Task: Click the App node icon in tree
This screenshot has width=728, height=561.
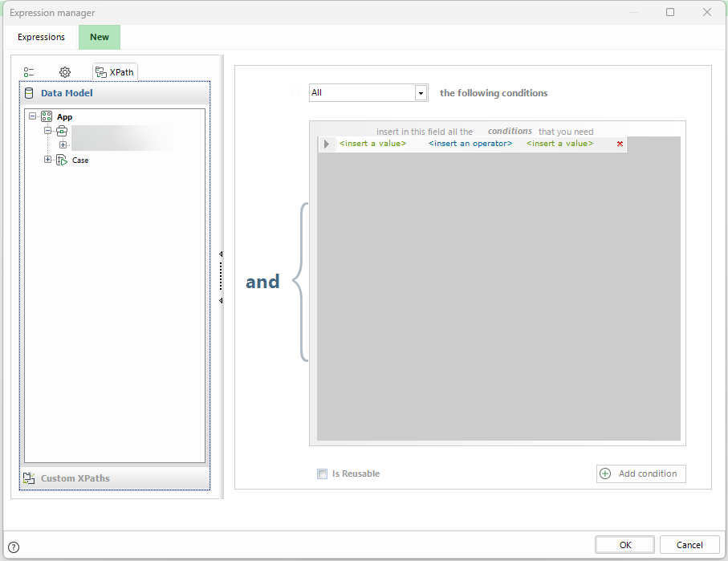Action: coord(47,116)
